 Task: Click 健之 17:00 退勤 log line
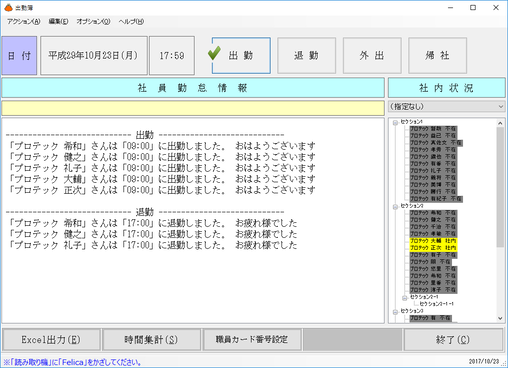(152, 234)
